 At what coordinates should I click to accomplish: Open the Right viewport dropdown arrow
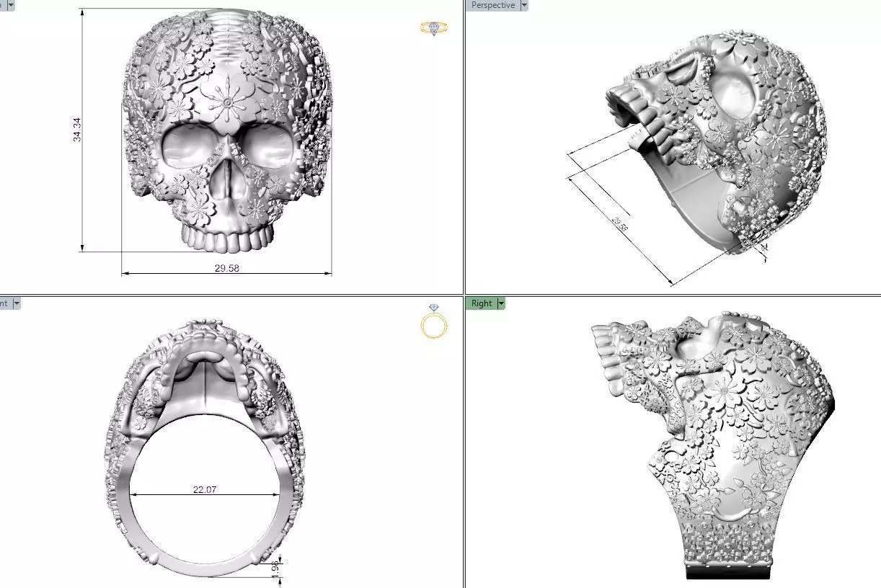tap(501, 303)
